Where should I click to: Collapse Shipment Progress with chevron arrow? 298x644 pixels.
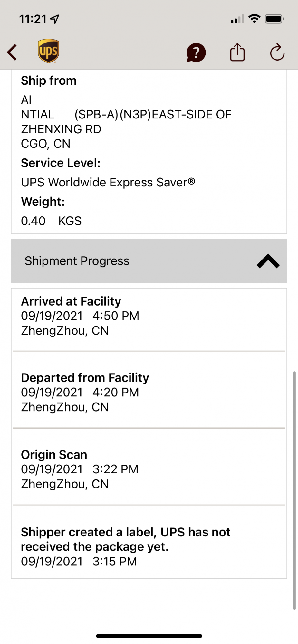click(268, 261)
